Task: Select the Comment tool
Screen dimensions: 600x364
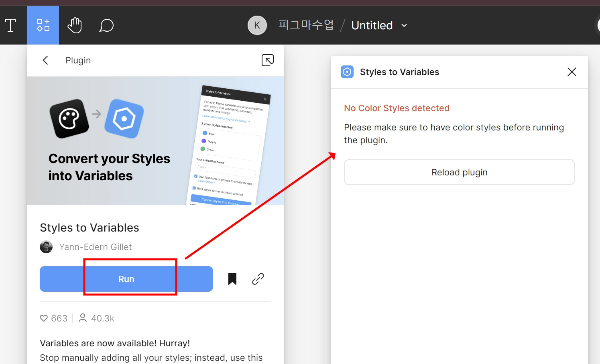Action: click(x=106, y=26)
